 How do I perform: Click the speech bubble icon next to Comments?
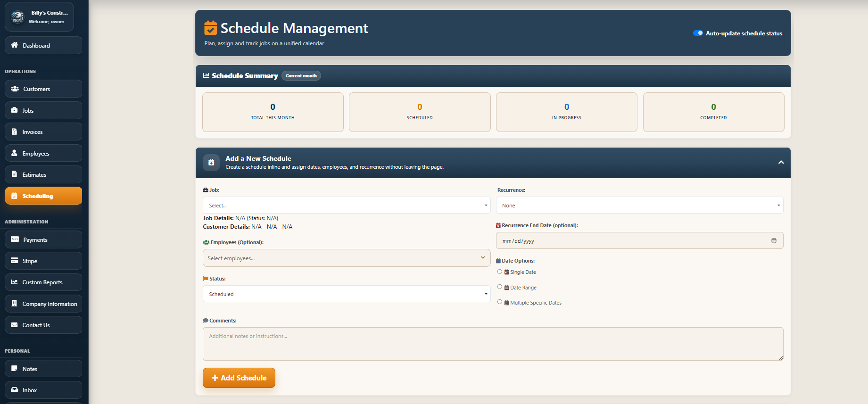click(x=206, y=321)
